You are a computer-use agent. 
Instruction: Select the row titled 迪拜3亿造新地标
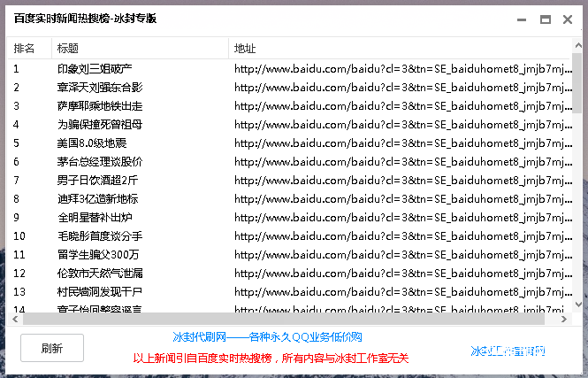click(290, 198)
